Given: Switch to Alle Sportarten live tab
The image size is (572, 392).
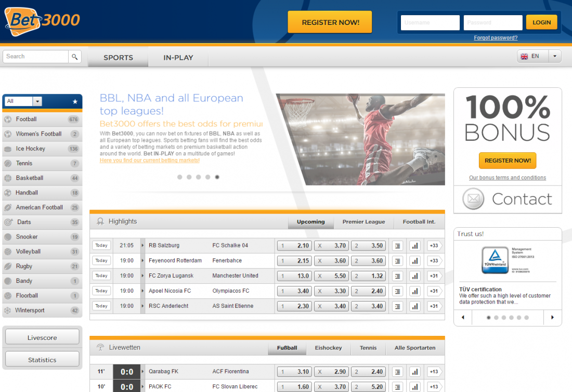Looking at the screenshot, I should [x=415, y=348].
